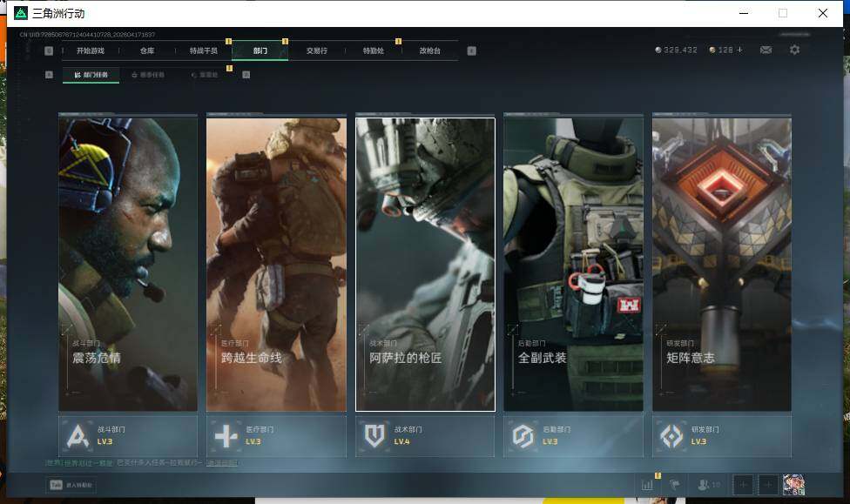Click the 跨越生命线 mission title

click(x=252, y=358)
